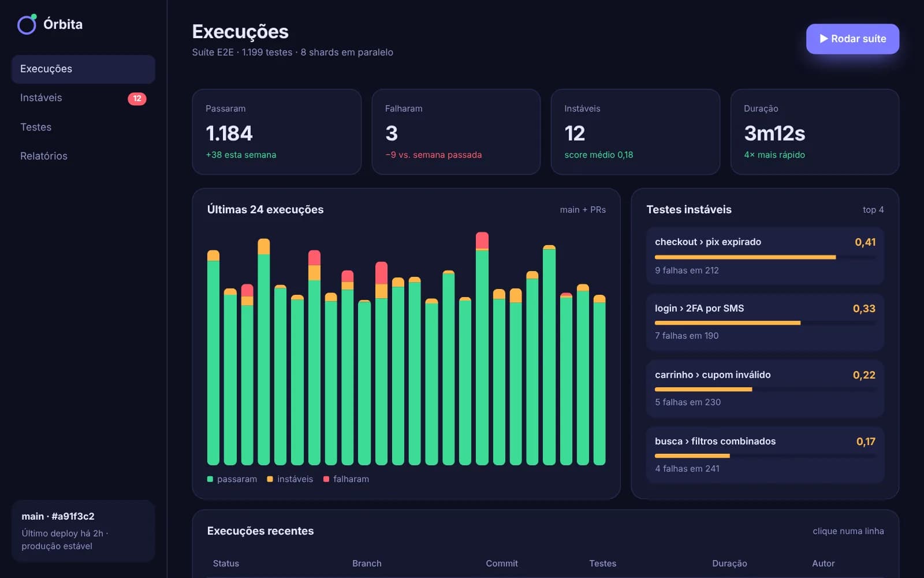Click '9 falhas em 212' text
Screen dimensions: 924x578
pos(687,271)
